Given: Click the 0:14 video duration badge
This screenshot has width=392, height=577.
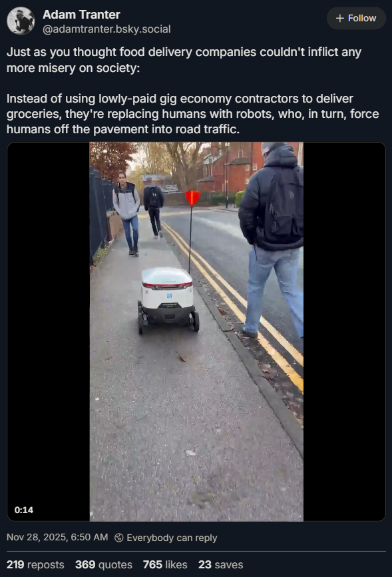Looking at the screenshot, I should point(24,510).
